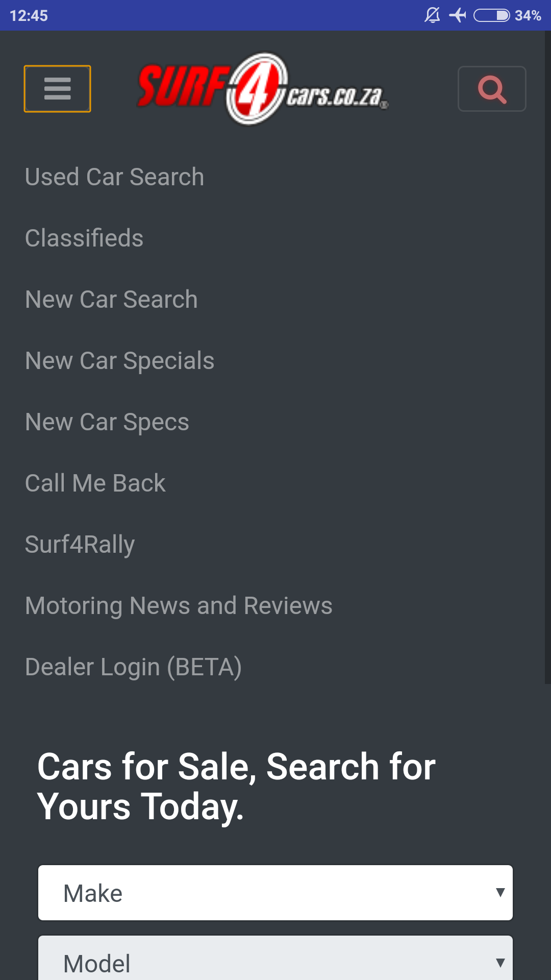Image resolution: width=551 pixels, height=980 pixels.
Task: Open New Car Specials page
Action: click(120, 361)
